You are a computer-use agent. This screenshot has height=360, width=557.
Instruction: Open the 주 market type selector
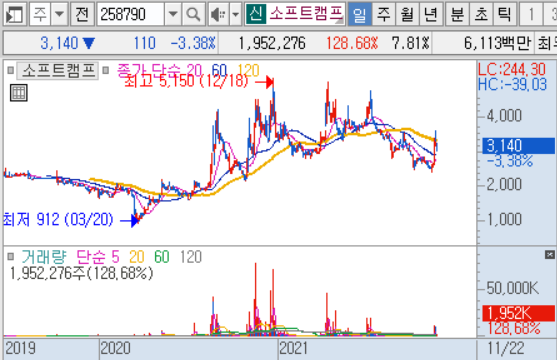[40, 14]
